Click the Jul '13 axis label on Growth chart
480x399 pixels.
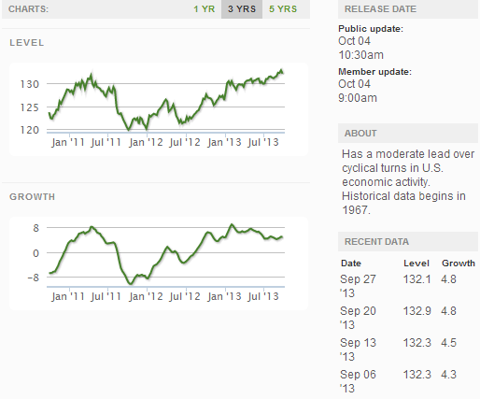263,296
